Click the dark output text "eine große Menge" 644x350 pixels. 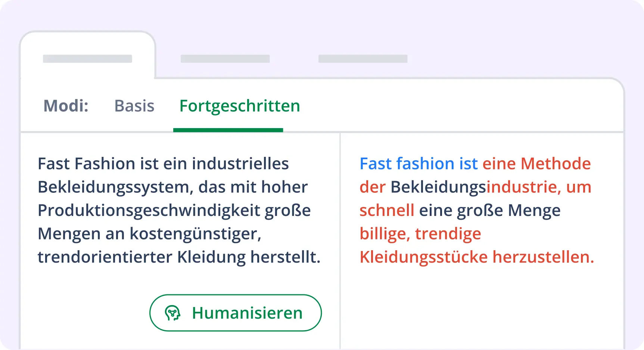pos(490,210)
